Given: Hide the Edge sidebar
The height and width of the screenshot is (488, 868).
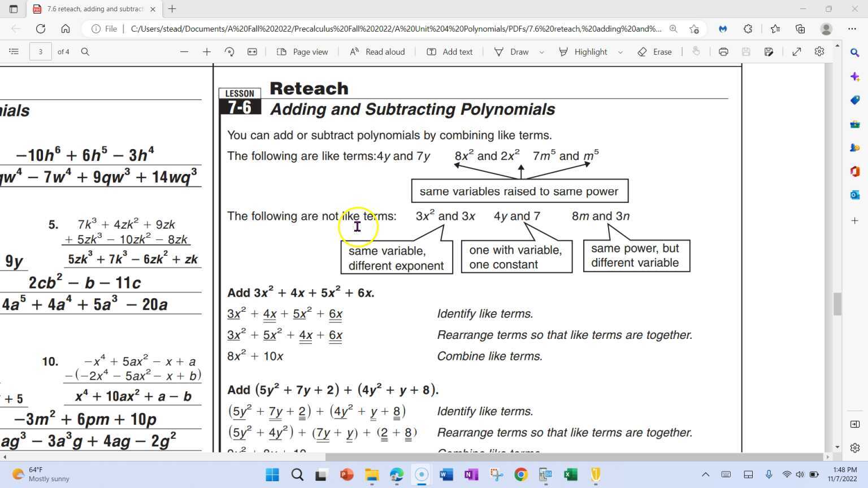Looking at the screenshot, I should (855, 424).
